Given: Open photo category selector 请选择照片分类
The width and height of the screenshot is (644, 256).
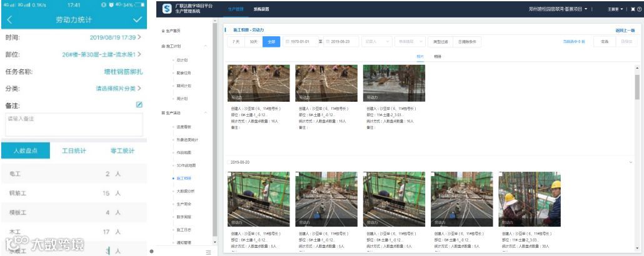Looking at the screenshot, I should (119, 88).
